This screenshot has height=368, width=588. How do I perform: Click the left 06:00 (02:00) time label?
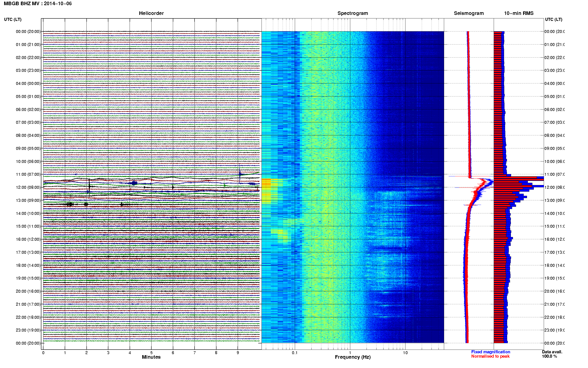28,109
